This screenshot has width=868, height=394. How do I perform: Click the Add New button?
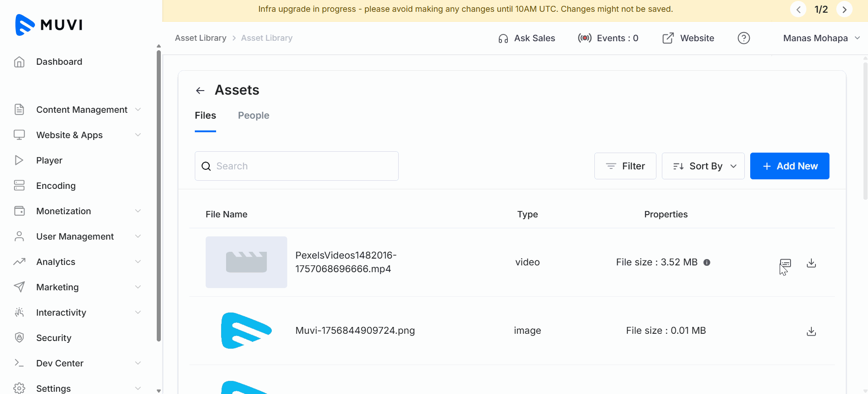click(x=790, y=166)
